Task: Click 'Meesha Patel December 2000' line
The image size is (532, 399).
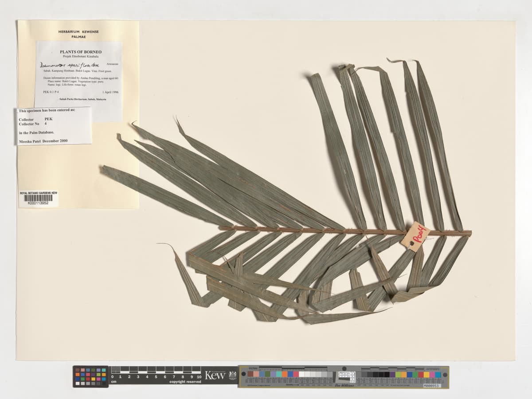Action: [43, 141]
